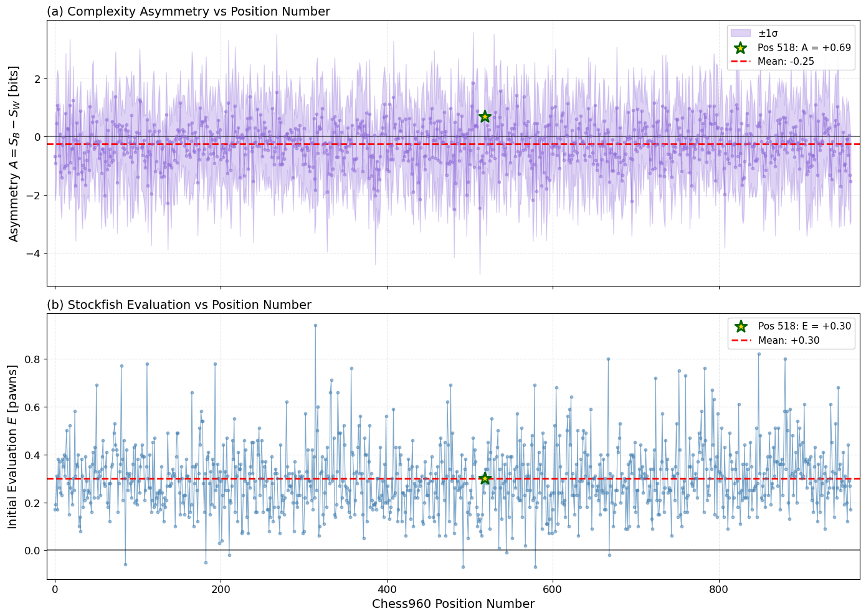866x616 pixels.
Task: Click the purple ±1σ legend swatch
Action: [x=740, y=34]
